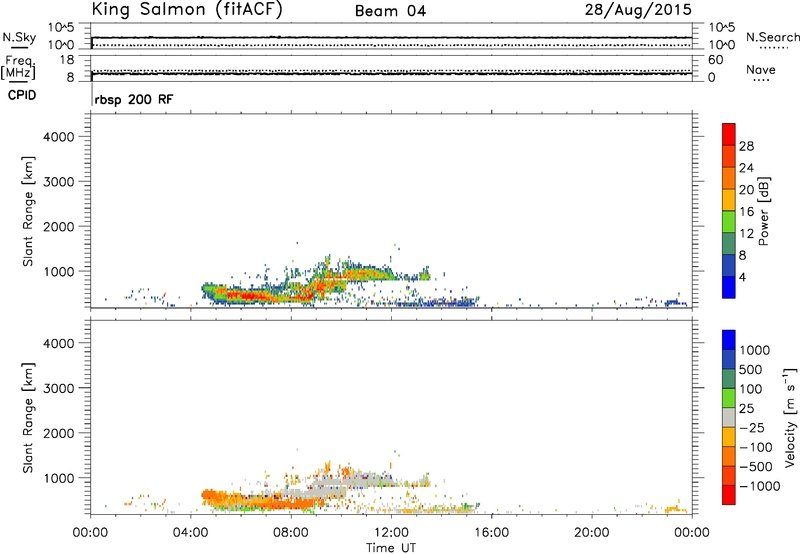The width and height of the screenshot is (800, 554).
Task: Click the blue bottom of power colorbar
Action: click(x=729, y=287)
